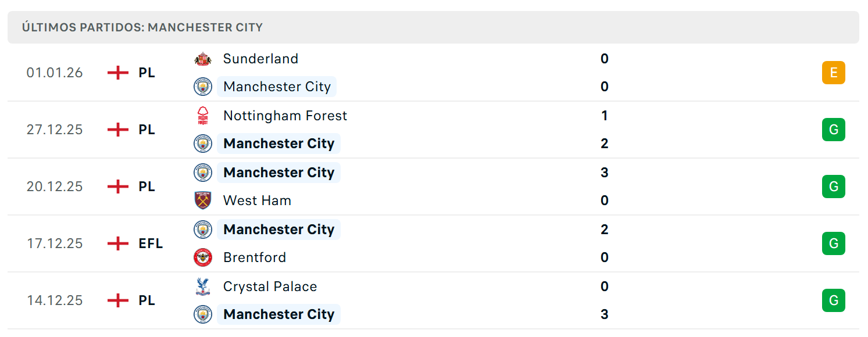Open the Sunderland team link
This screenshot has width=868, height=337.
tap(261, 59)
